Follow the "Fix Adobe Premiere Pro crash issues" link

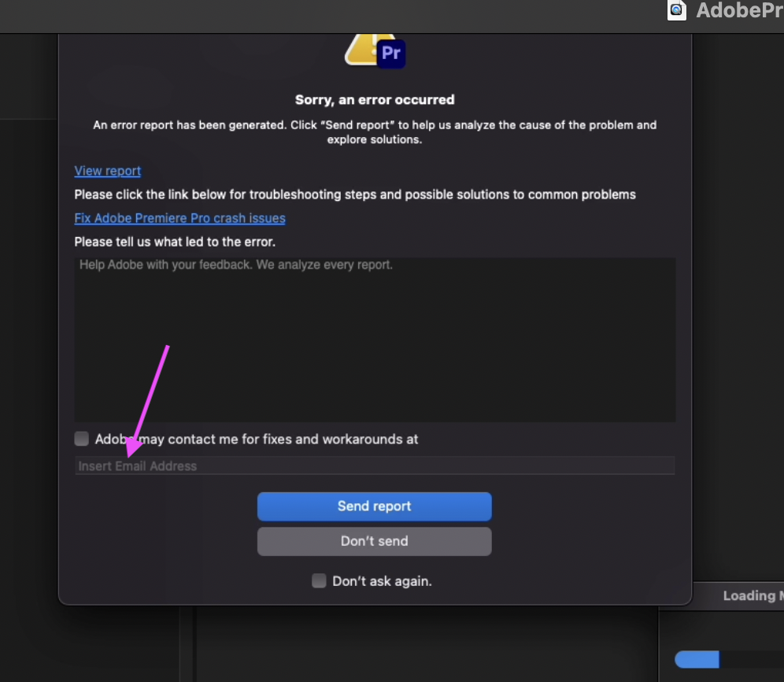(x=179, y=218)
